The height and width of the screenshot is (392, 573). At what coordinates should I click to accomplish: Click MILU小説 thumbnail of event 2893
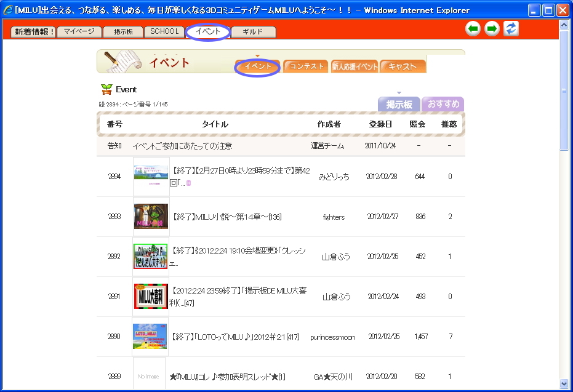pyautogui.click(x=151, y=217)
